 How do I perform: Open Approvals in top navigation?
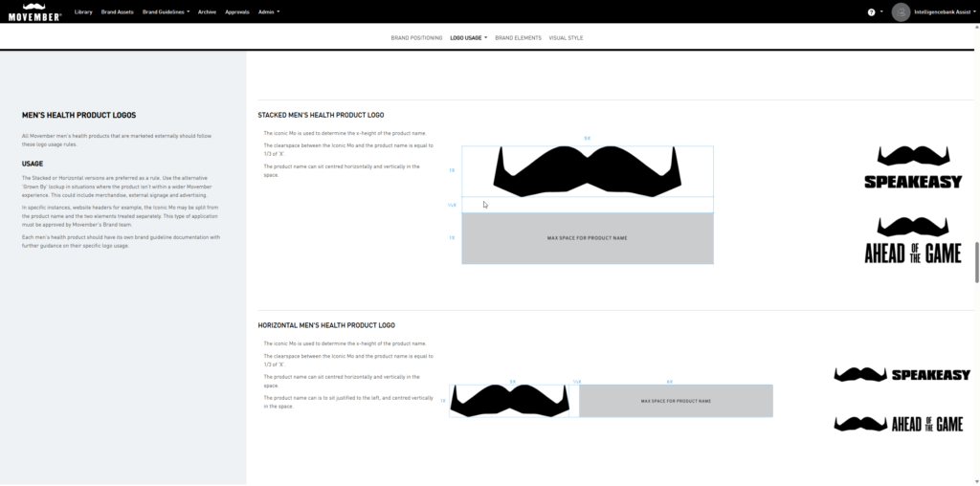(237, 11)
